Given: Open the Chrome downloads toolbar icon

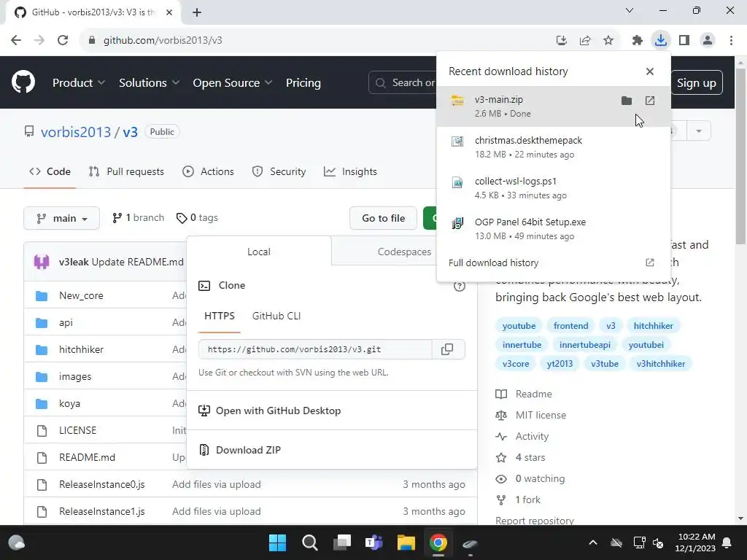Looking at the screenshot, I should tap(660, 40).
